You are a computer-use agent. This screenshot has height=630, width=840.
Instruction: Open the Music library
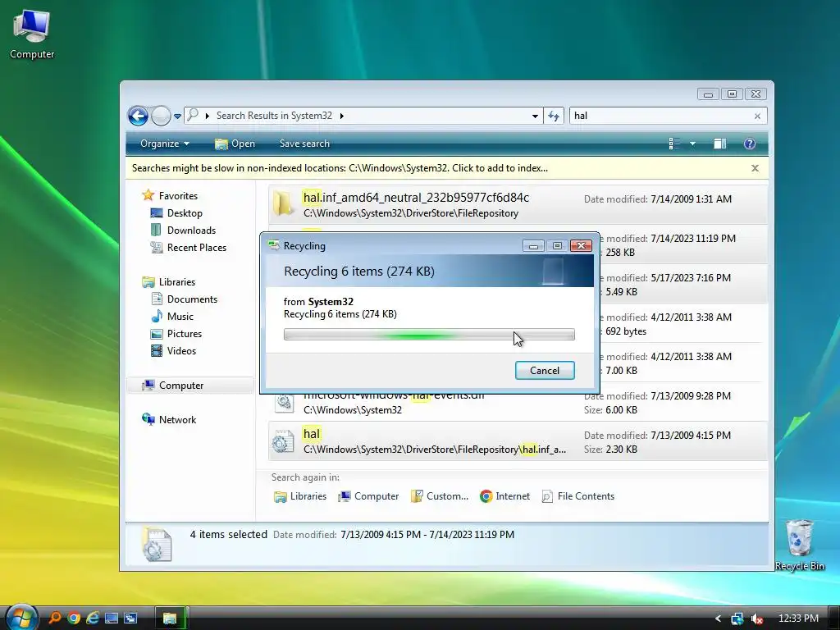(x=172, y=316)
